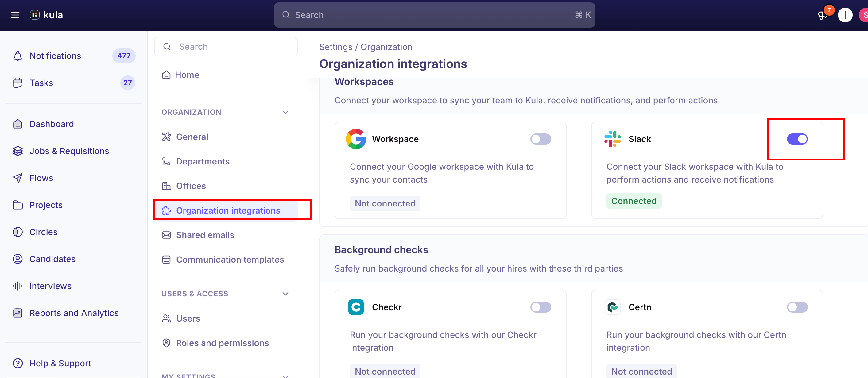Image resolution: width=868 pixels, height=378 pixels.
Task: Click the Jobs & Requisitions layers icon
Action: pyautogui.click(x=17, y=151)
